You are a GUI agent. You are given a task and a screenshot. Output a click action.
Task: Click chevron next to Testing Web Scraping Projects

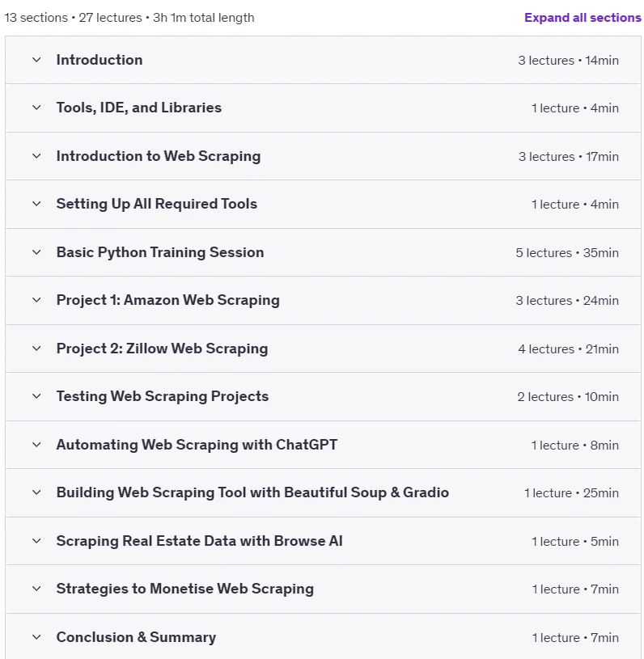point(36,396)
